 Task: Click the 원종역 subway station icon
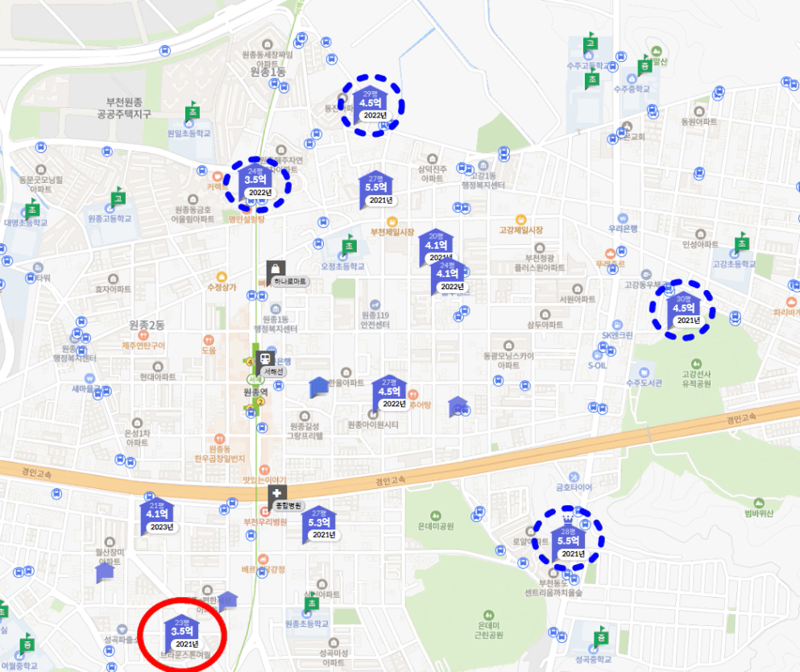click(265, 359)
